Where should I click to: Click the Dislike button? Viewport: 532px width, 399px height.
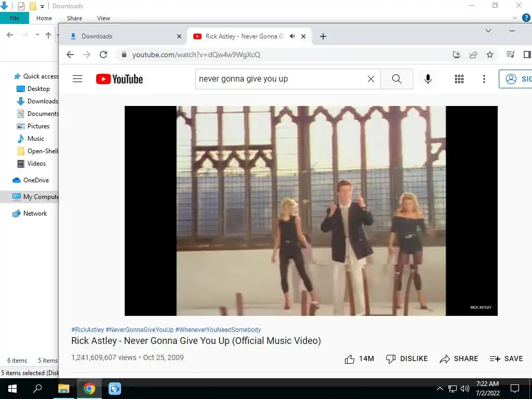(407, 358)
